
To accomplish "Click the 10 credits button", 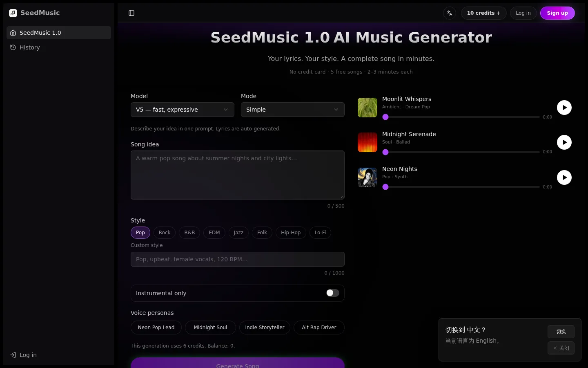I will (483, 13).
